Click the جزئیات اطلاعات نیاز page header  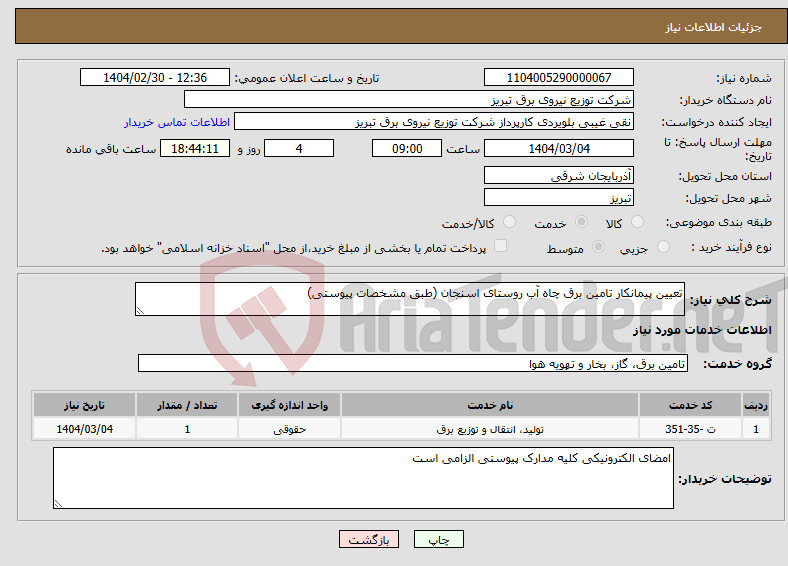point(713,27)
